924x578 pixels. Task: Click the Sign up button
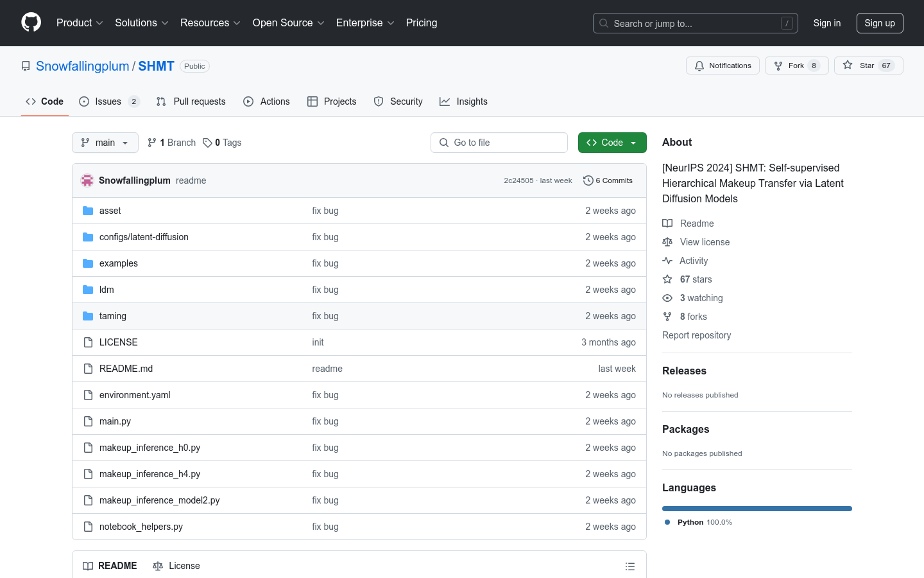(880, 23)
